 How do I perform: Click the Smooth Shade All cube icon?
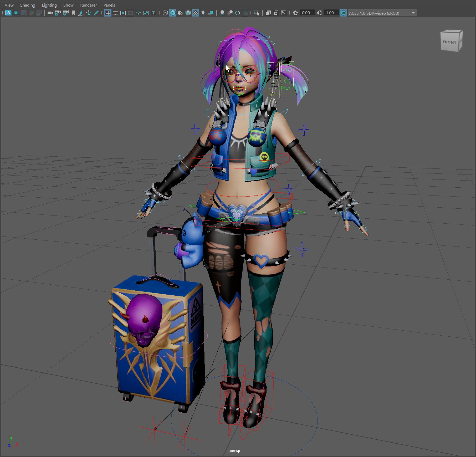pos(173,13)
